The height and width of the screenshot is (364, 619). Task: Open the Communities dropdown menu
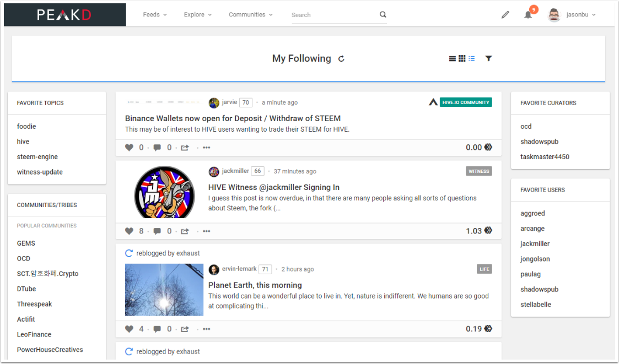(251, 14)
